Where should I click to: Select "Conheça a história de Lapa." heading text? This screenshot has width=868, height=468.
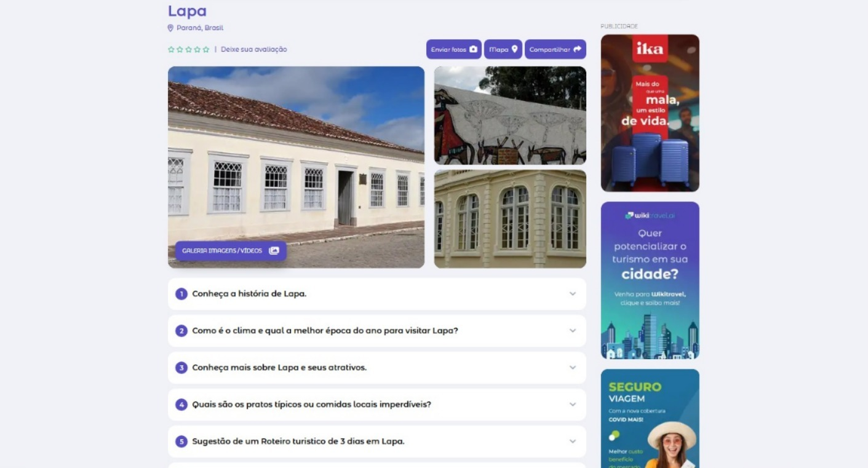point(249,294)
